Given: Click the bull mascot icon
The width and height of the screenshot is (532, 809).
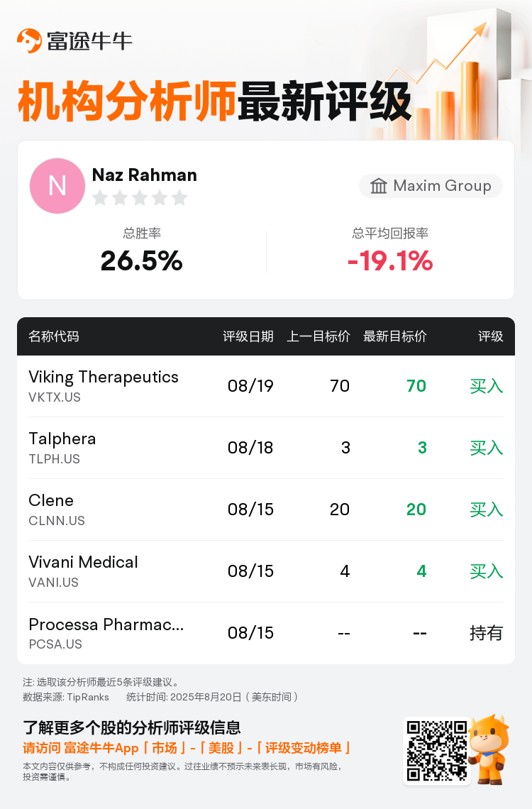Looking at the screenshot, I should tap(489, 749).
